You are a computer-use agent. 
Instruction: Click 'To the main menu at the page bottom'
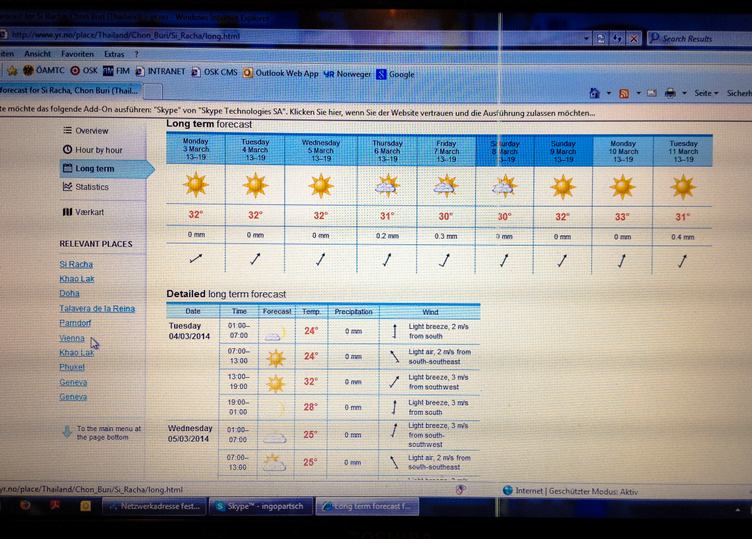coord(109,433)
